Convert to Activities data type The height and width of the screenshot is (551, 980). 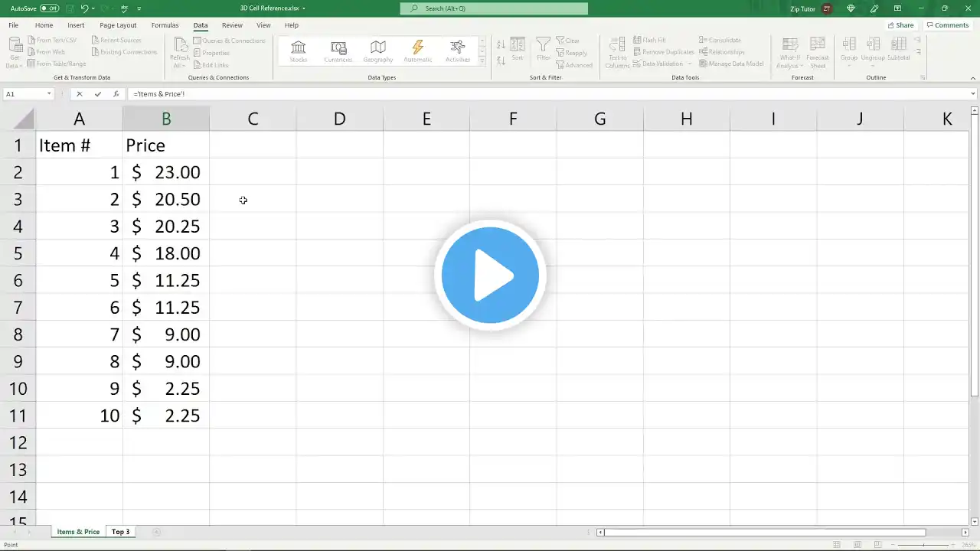[x=458, y=51]
